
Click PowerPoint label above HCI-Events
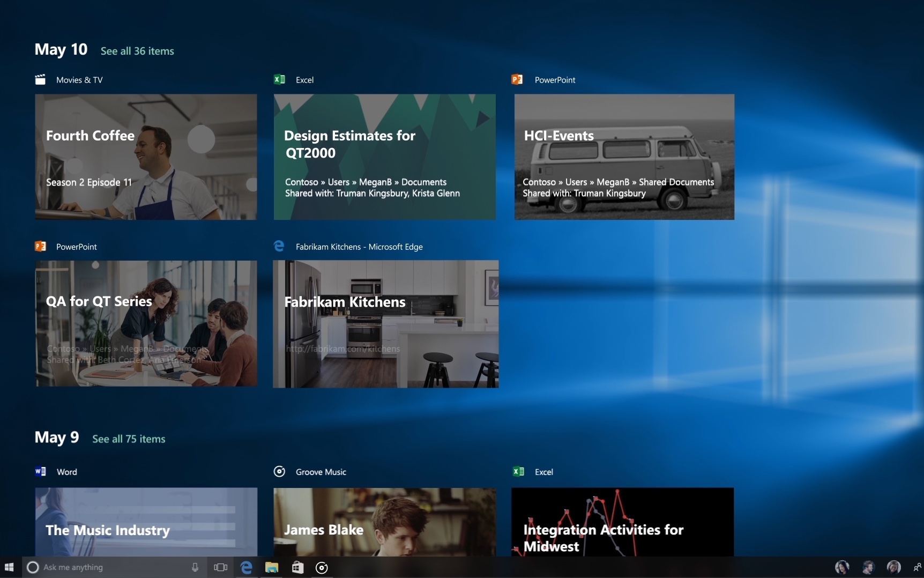(x=555, y=80)
